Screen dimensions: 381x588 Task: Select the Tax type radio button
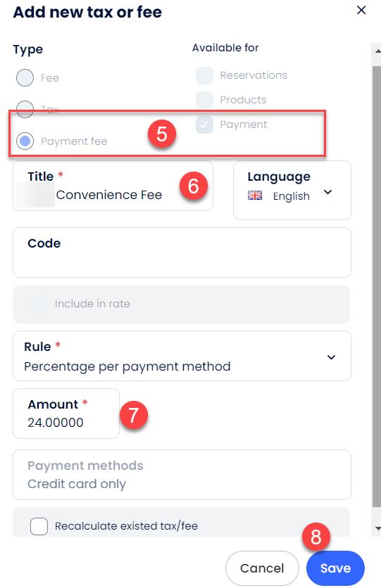pos(25,109)
